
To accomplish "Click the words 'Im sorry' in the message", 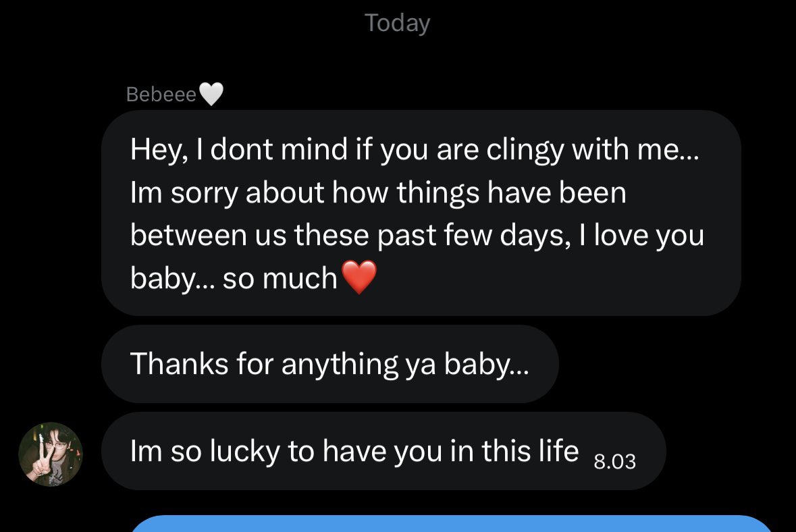I will 184,193.
